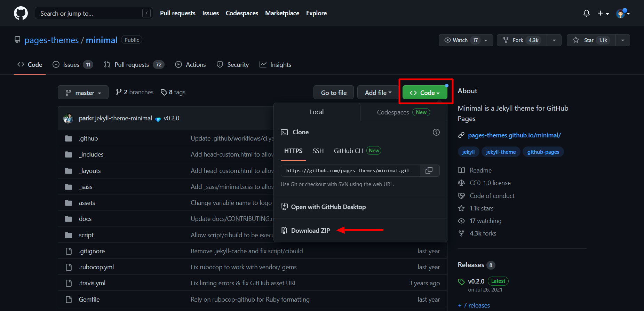Image resolution: width=644 pixels, height=311 pixels.
Task: Click the Readme link in About
Action: pos(480,170)
